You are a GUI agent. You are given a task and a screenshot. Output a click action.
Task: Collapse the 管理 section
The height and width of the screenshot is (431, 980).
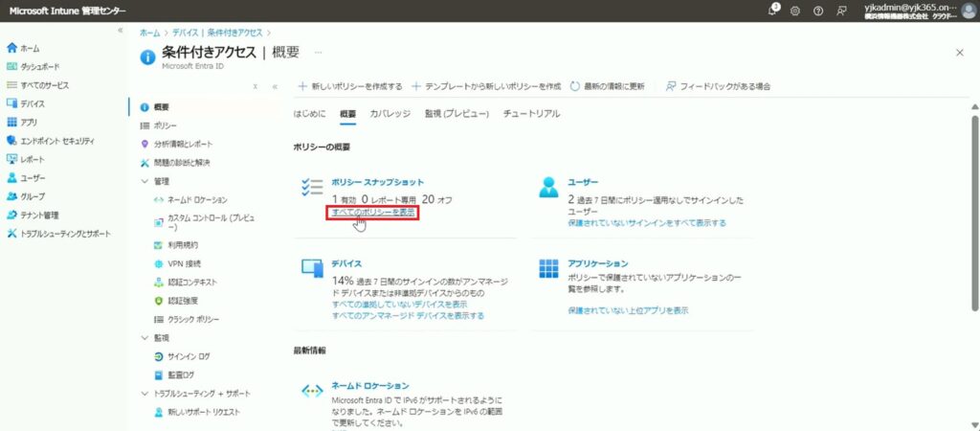[145, 181]
